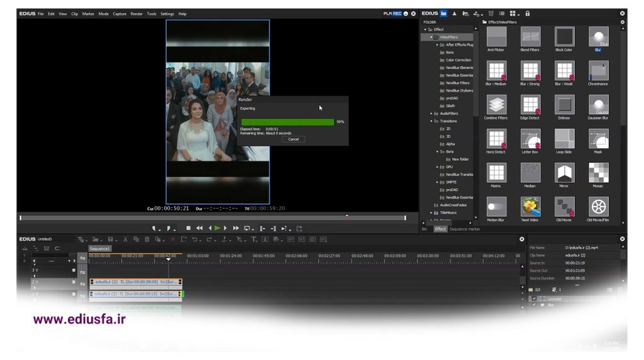Toggle the PLR REC mode switch
The image size is (644, 360).
click(392, 14)
